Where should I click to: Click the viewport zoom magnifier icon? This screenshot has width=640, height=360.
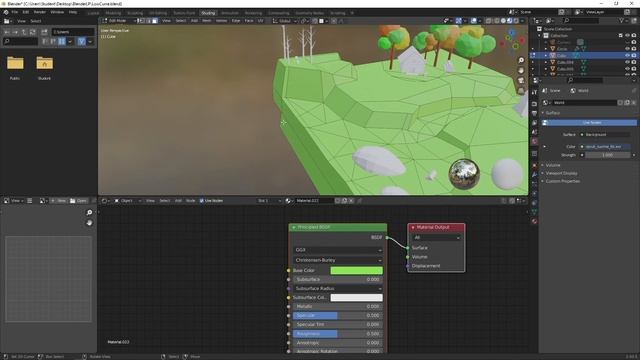521,60
